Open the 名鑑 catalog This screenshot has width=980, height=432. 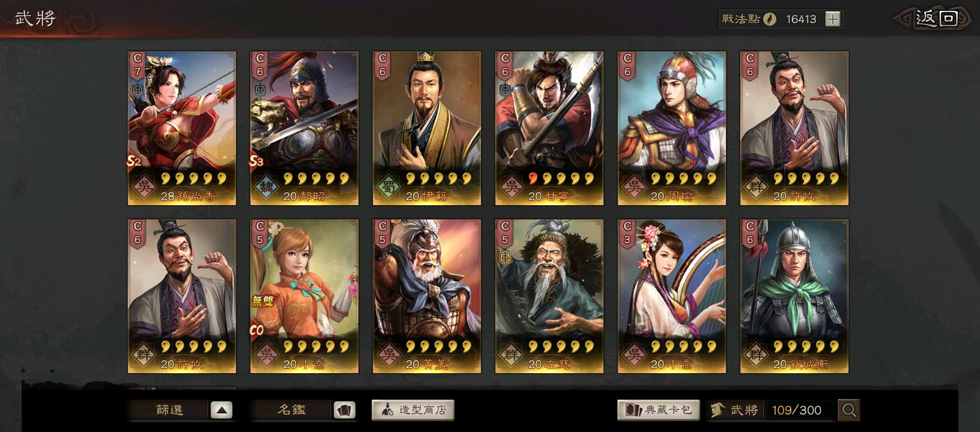pos(291,410)
